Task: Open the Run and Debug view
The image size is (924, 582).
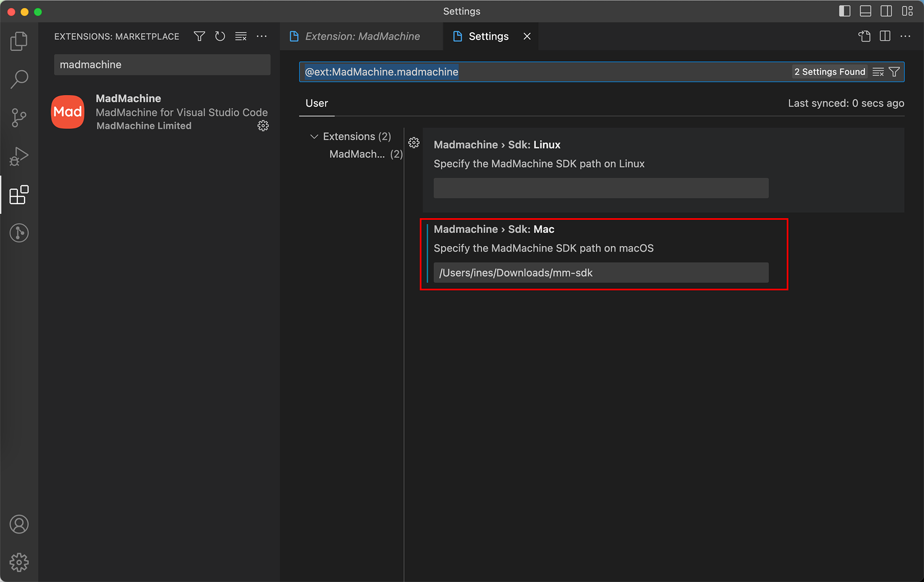Action: pyautogui.click(x=19, y=156)
